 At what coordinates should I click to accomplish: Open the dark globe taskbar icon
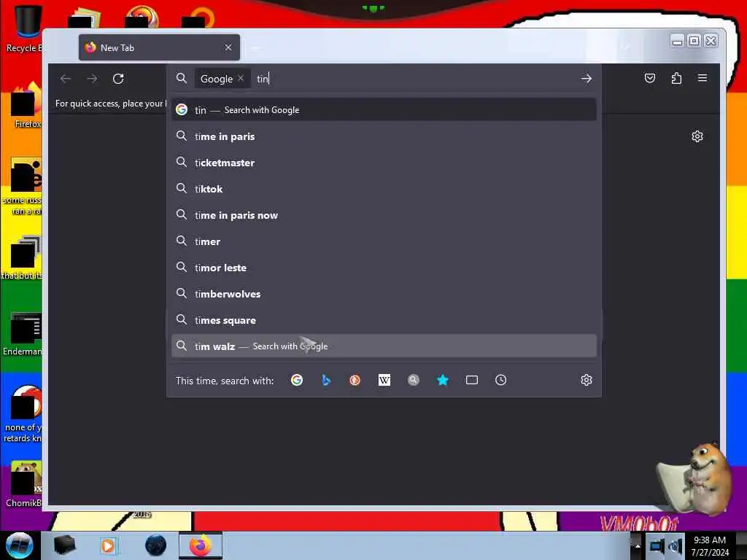(156, 545)
